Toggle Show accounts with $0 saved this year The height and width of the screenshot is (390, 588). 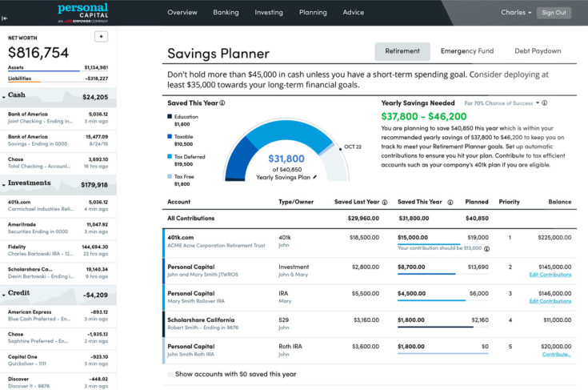coord(170,374)
